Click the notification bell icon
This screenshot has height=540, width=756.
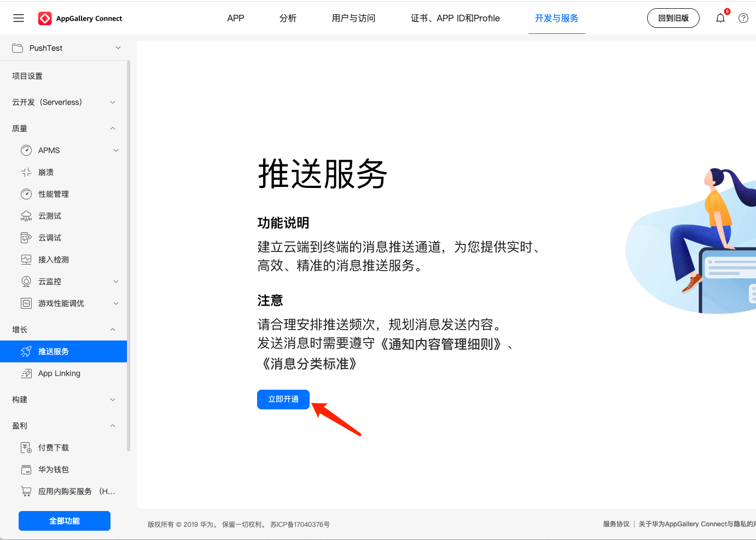(720, 18)
